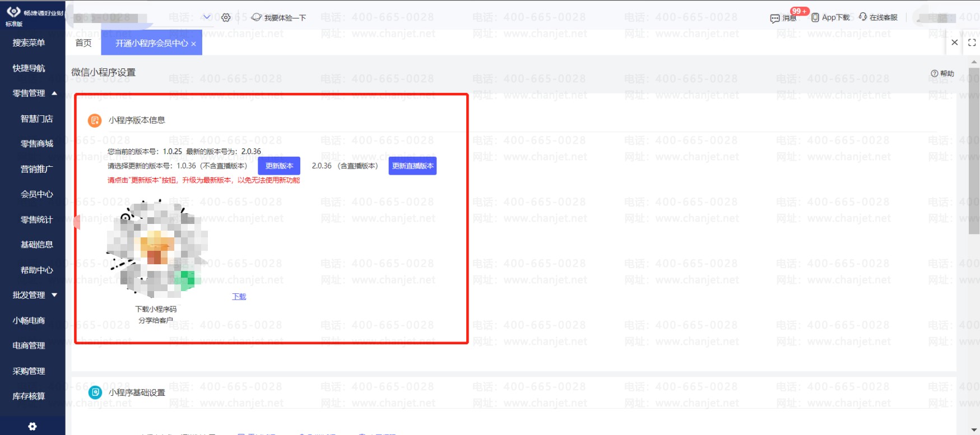The image size is (980, 435).
Task: Click the 2.0.36 (含直播版本) label
Action: pyautogui.click(x=345, y=166)
